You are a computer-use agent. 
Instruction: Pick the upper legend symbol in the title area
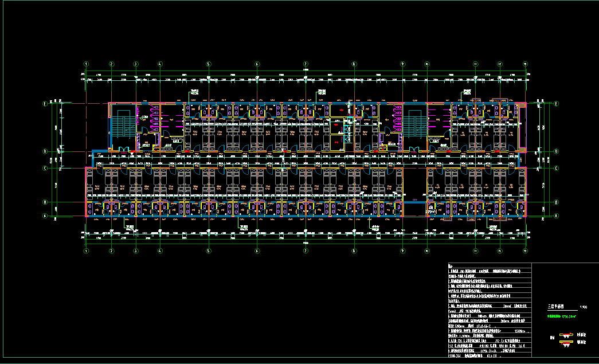[567, 334]
